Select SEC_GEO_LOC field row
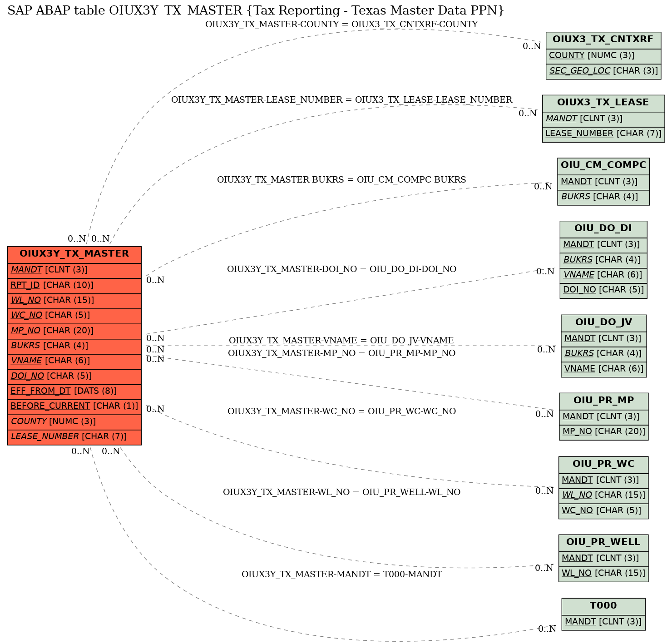Image resolution: width=672 pixels, height=644 pixels. 603,71
